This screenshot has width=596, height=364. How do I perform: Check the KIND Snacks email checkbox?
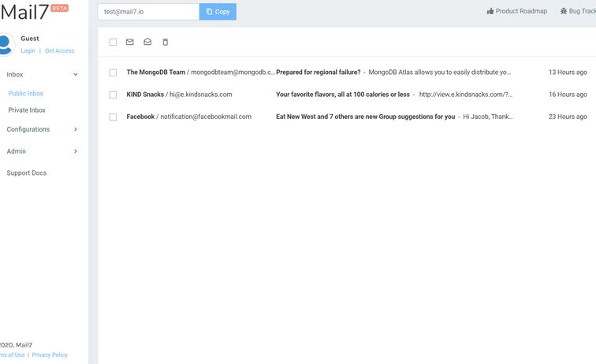click(x=113, y=95)
